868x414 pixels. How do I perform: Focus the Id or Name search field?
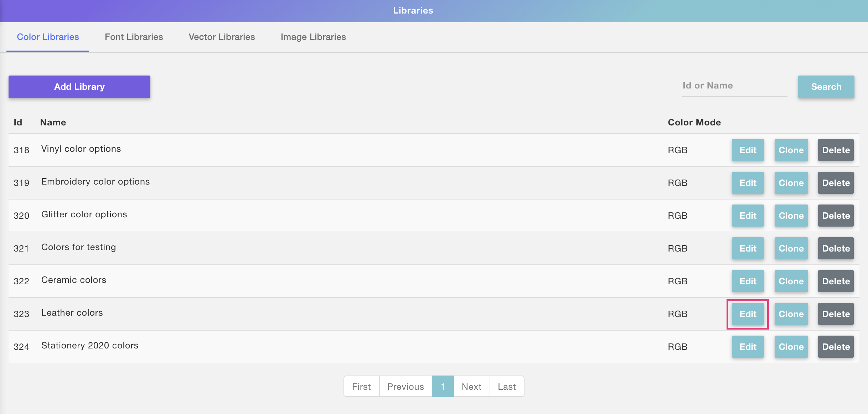click(x=734, y=86)
